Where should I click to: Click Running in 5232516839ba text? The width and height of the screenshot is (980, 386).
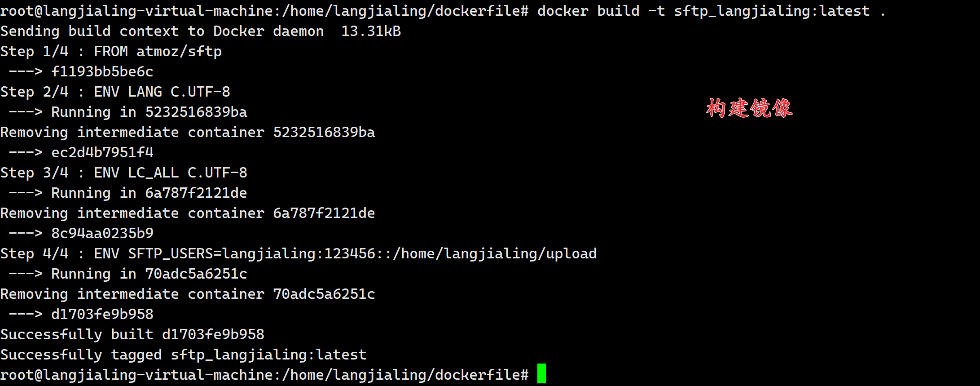click(x=149, y=112)
